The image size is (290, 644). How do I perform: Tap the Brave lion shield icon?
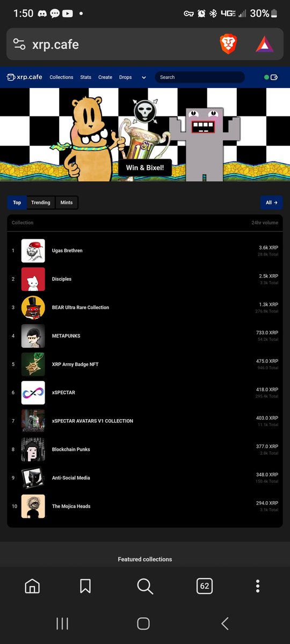coord(228,44)
